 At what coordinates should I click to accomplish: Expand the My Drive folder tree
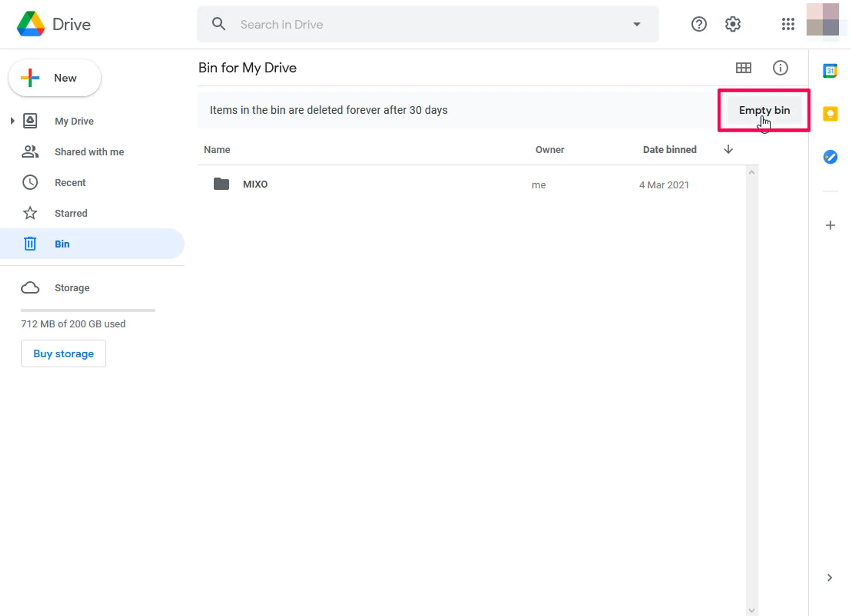[12, 121]
